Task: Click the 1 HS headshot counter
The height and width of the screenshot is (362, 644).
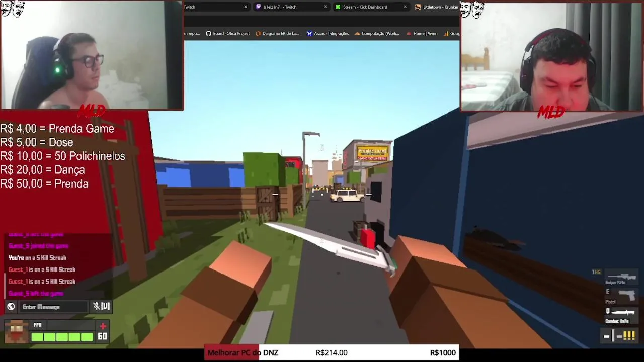Action: [x=596, y=272]
